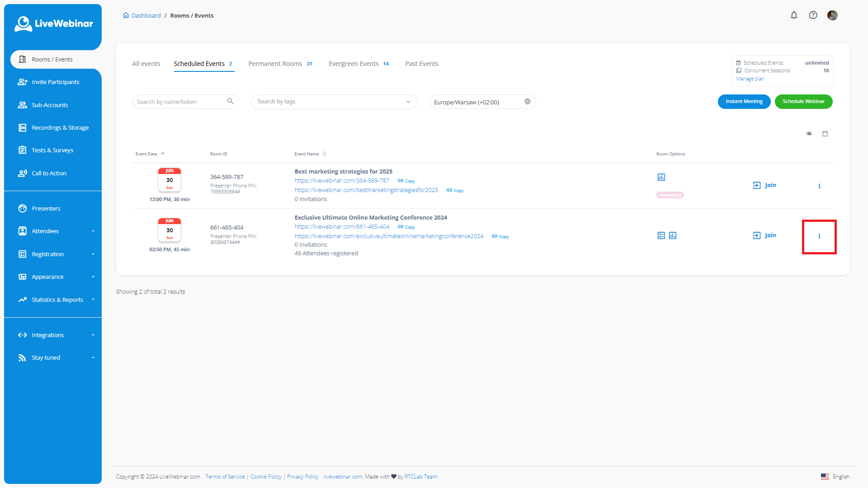Click the Search by name/token field
This screenshot has width=868, height=488.
pyautogui.click(x=180, y=102)
